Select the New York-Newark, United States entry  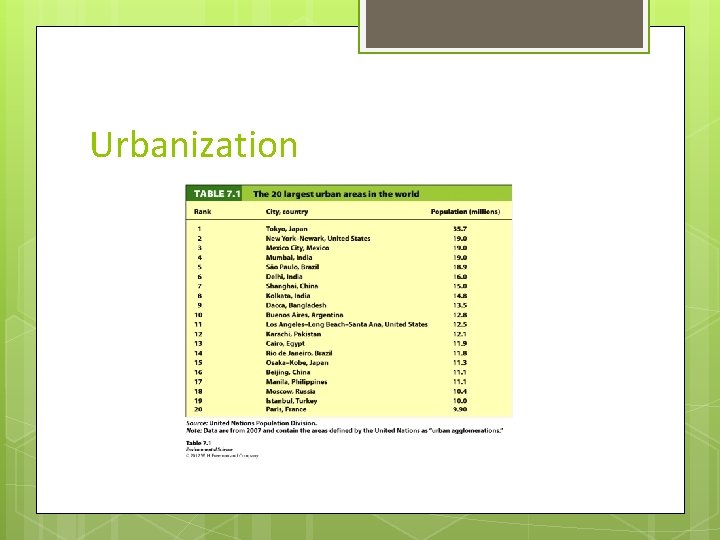click(318, 238)
